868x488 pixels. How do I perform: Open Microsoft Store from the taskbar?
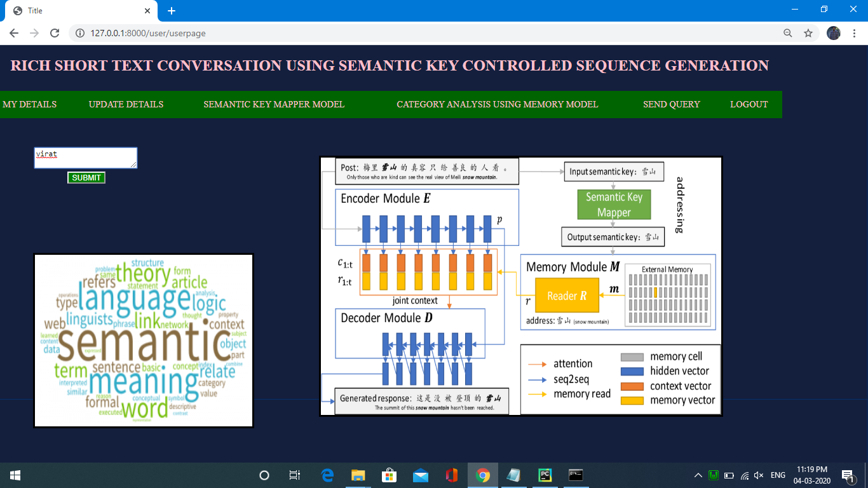tap(390, 475)
